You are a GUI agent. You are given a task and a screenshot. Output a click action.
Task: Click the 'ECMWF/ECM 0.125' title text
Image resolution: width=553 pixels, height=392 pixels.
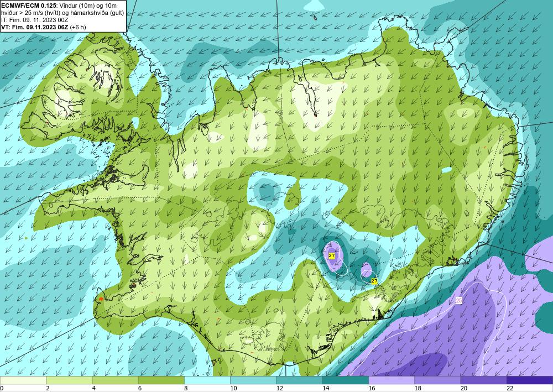pos(28,6)
